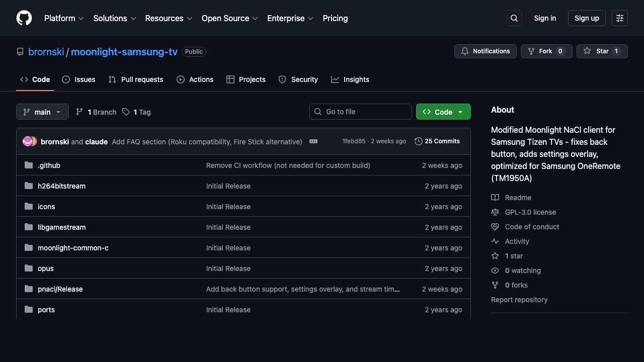This screenshot has height=362, width=644.
Task: Switch to the Pull requests tab
Action: (136, 79)
